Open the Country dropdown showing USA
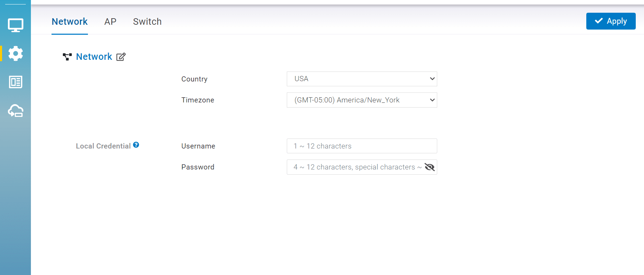The width and height of the screenshot is (644, 275). (x=362, y=79)
